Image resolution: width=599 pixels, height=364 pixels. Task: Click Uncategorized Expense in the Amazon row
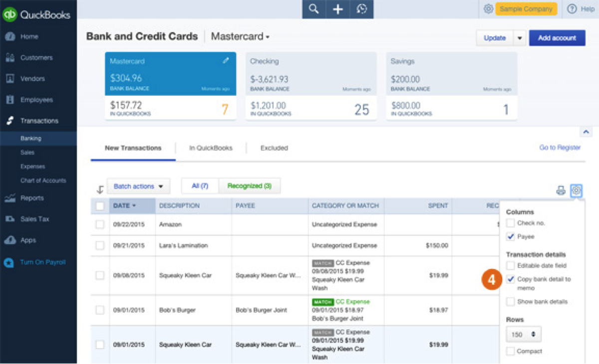pos(344,224)
